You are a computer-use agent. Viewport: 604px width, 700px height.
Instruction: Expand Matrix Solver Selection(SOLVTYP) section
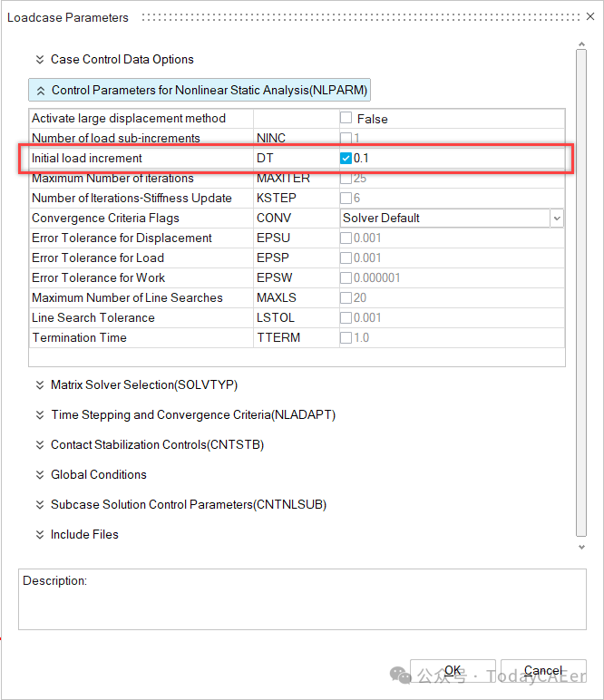click(137, 384)
